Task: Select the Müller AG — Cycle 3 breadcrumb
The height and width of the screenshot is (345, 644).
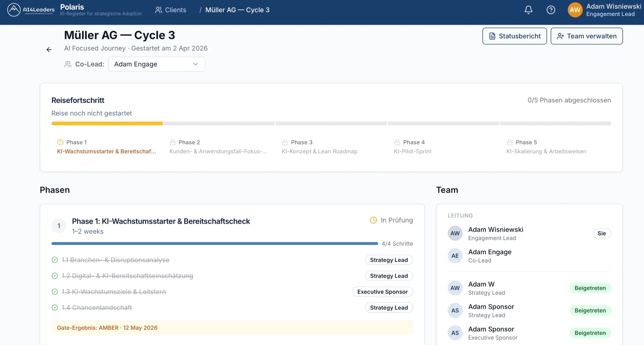Action: pyautogui.click(x=237, y=10)
